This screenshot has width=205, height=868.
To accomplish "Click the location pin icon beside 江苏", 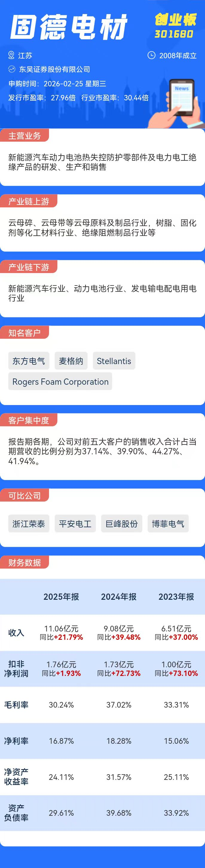I will pyautogui.click(x=11, y=55).
